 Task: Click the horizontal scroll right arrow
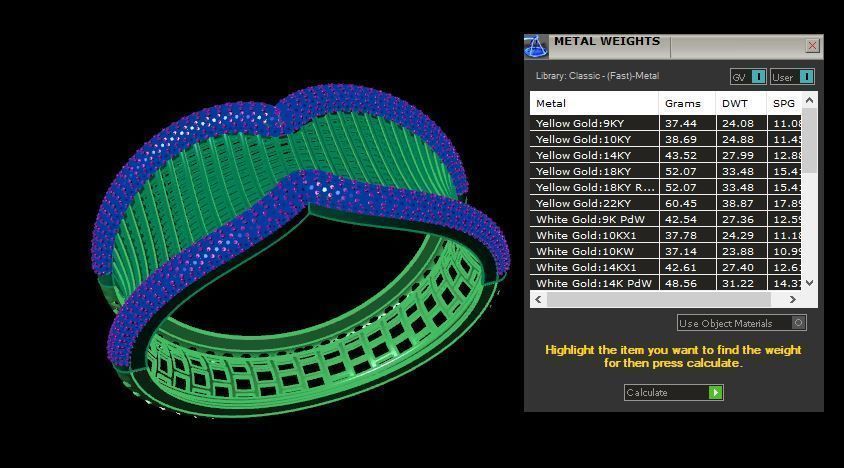point(793,299)
